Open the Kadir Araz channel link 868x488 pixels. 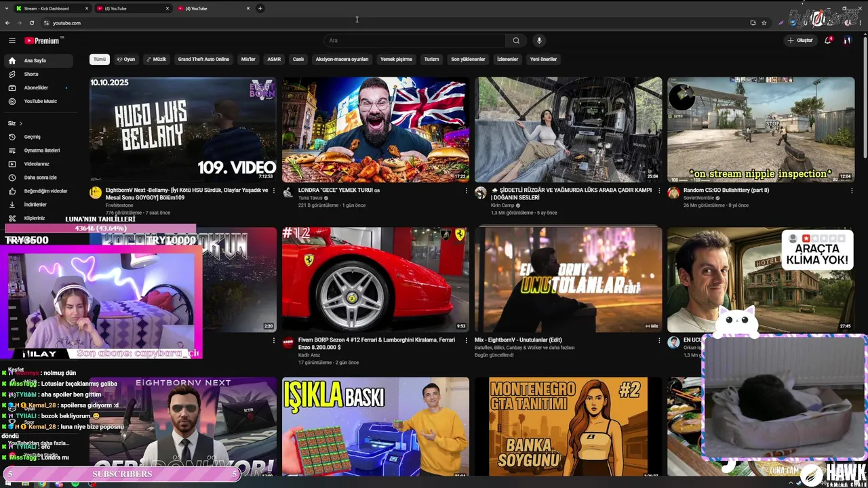coord(309,355)
